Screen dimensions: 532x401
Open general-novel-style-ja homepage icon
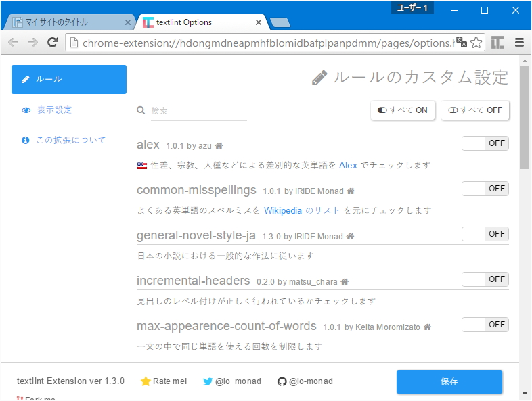350,236
